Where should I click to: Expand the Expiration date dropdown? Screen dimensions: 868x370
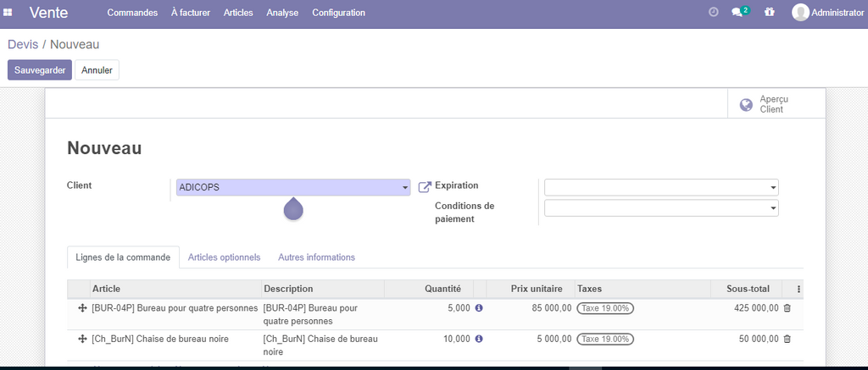click(x=773, y=188)
